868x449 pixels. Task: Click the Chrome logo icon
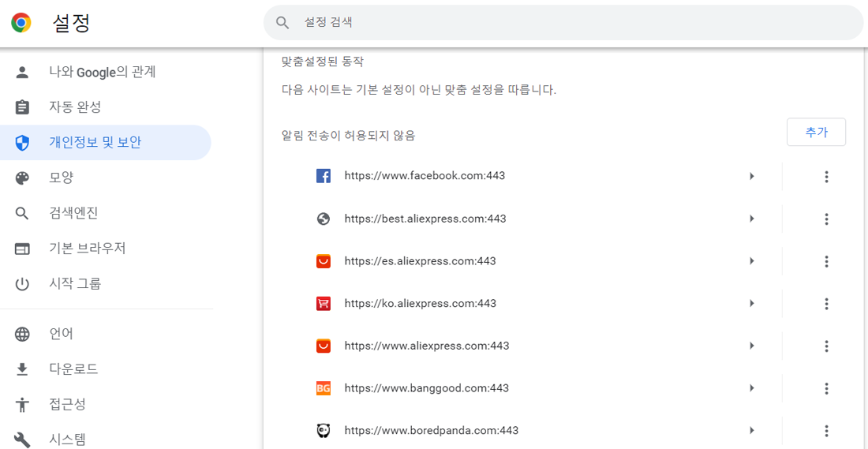pyautogui.click(x=21, y=23)
